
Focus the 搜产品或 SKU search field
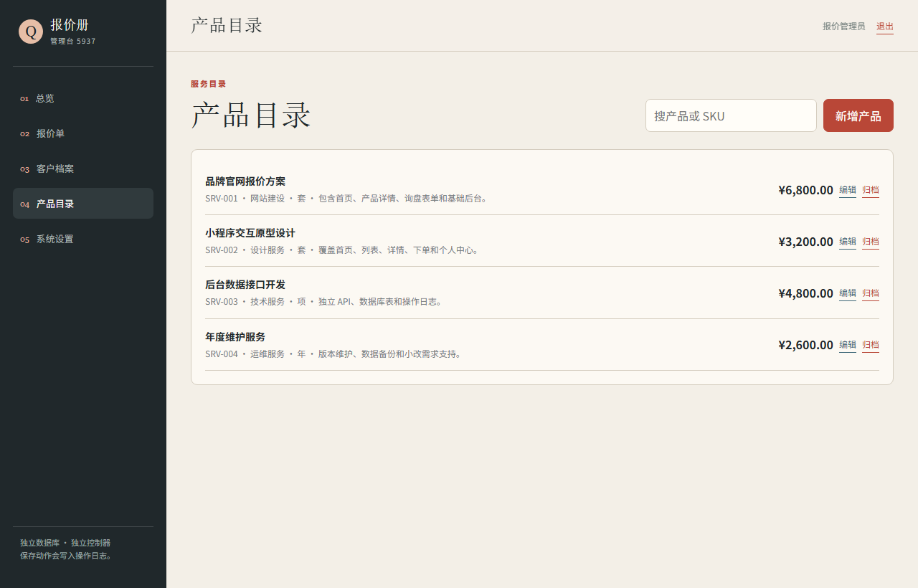point(731,115)
